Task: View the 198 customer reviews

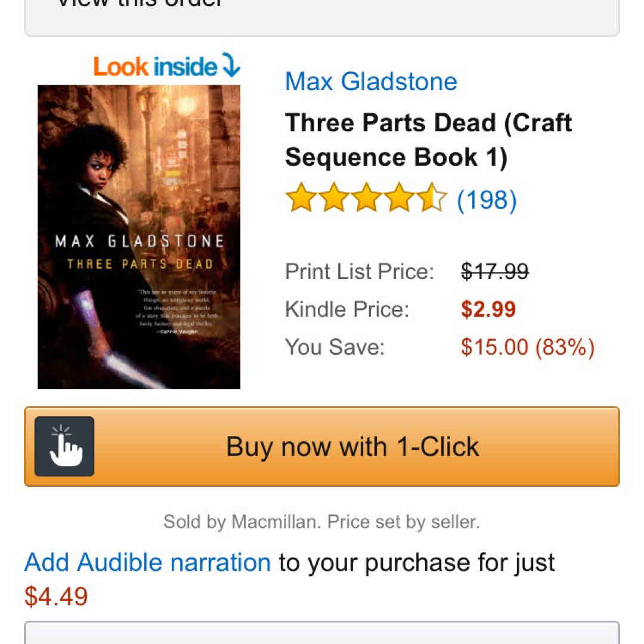Action: point(487,200)
